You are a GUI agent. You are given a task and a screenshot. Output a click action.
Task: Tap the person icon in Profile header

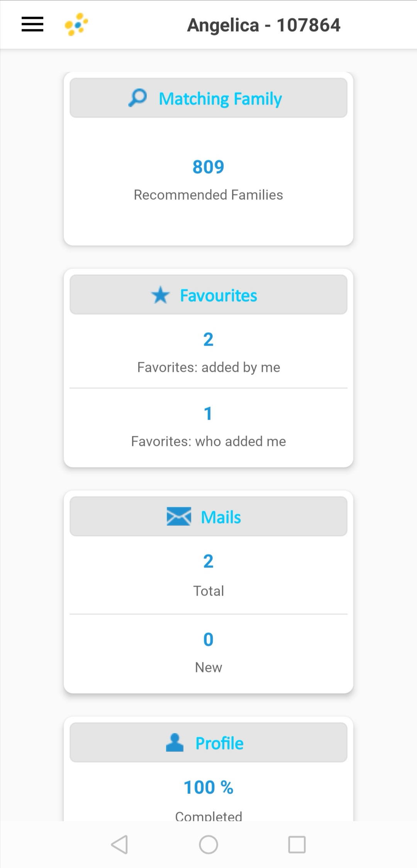(175, 743)
